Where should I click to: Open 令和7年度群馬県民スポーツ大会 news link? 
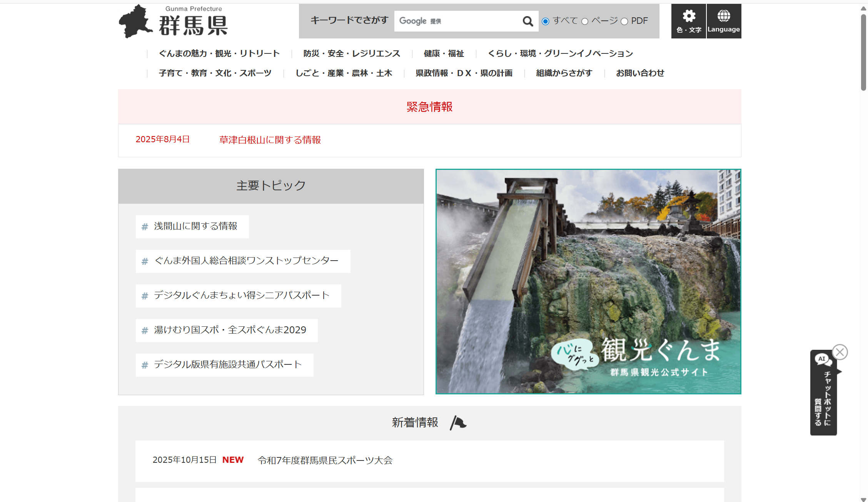[325, 460]
